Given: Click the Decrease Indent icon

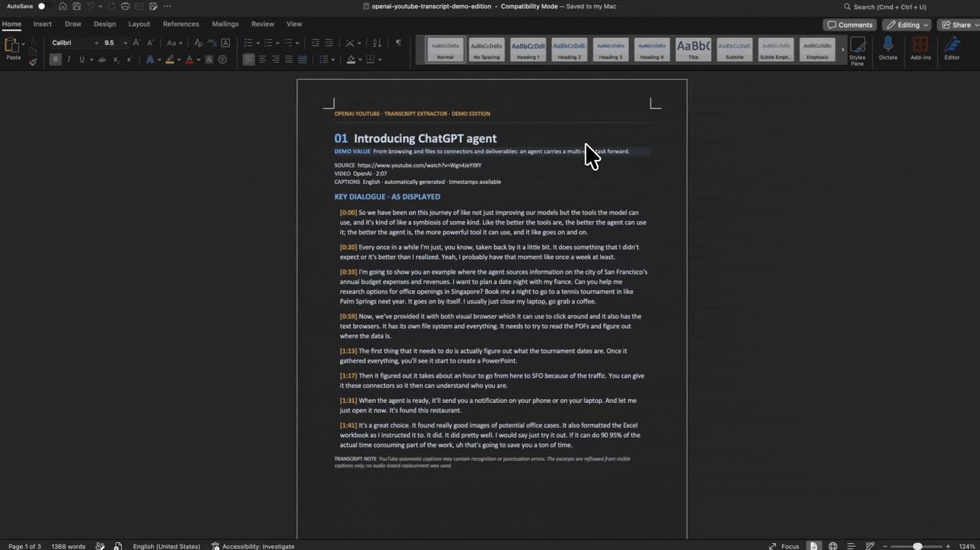Looking at the screenshot, I should 315,43.
